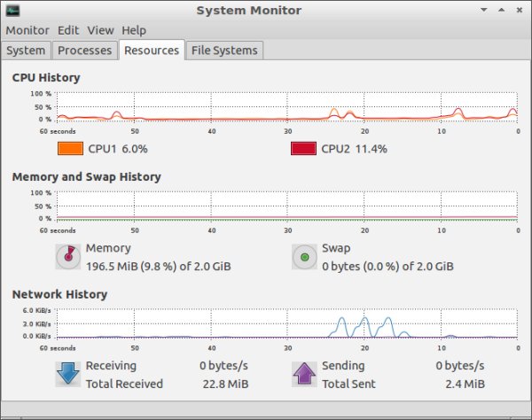Click the 0 bytes (0.0 %) swap value
532x420 pixels.
point(387,267)
